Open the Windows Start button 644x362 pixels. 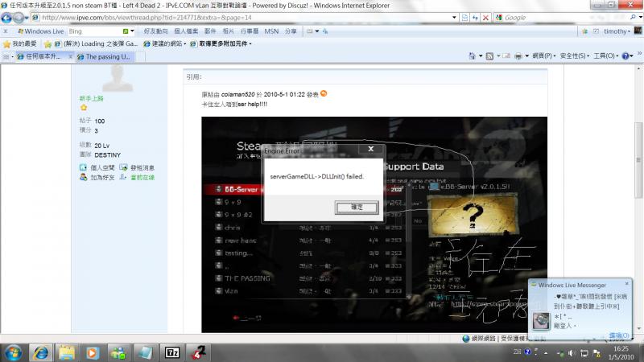click(13, 352)
